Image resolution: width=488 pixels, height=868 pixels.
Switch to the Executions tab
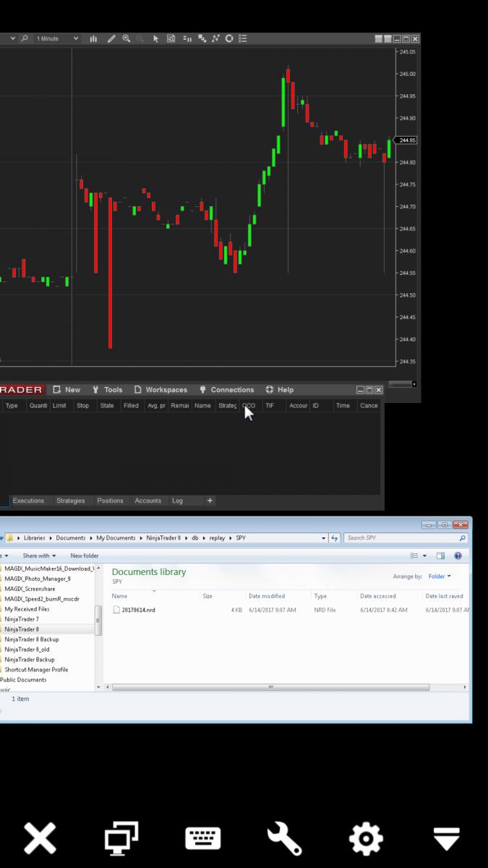pos(28,501)
